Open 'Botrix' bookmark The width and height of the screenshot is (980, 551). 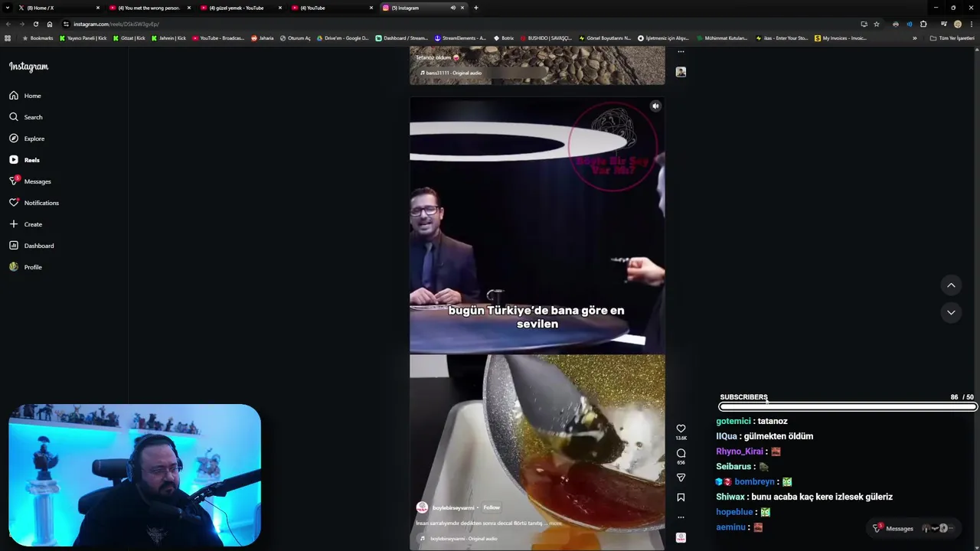[504, 38]
